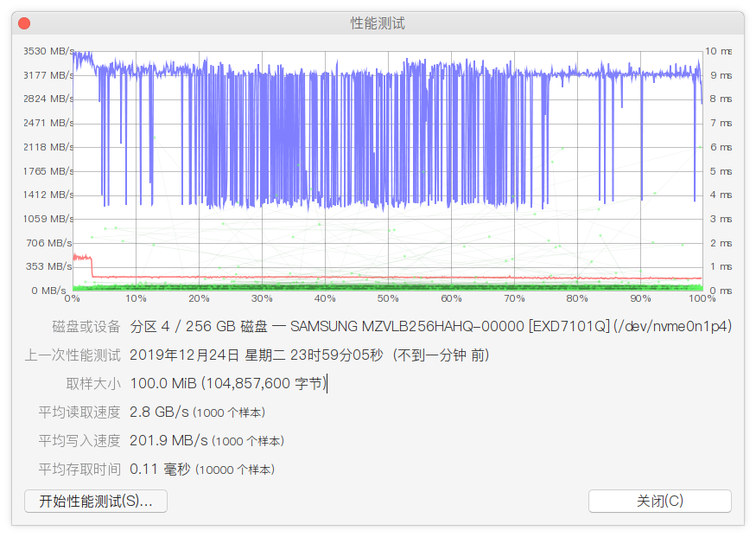This screenshot has height=537, width=756.
Task: Click the 开始性能测试(S)... button
Action: point(96,501)
